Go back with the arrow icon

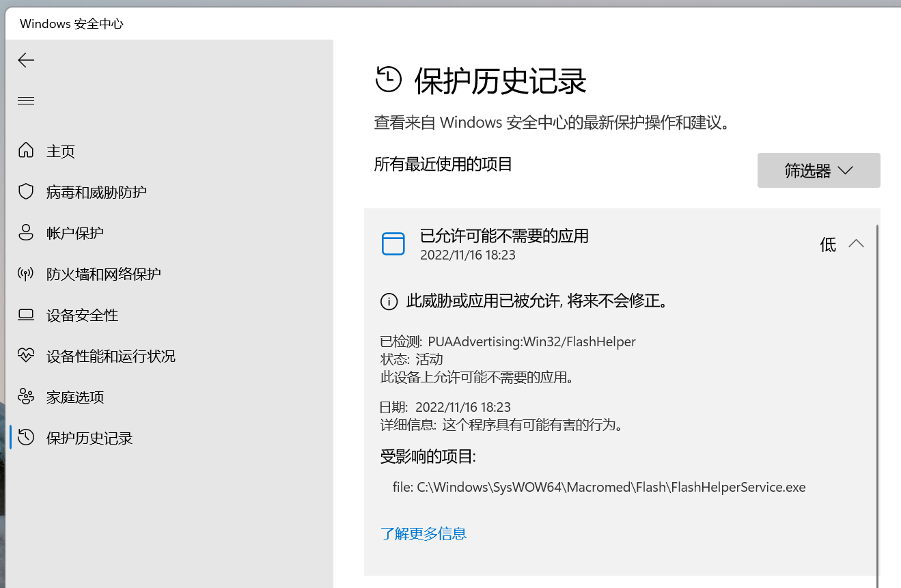point(26,60)
